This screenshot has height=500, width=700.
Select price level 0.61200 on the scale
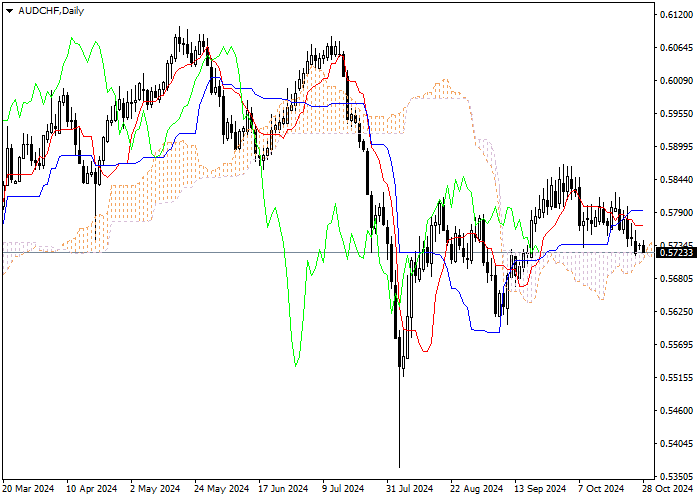[x=676, y=15]
